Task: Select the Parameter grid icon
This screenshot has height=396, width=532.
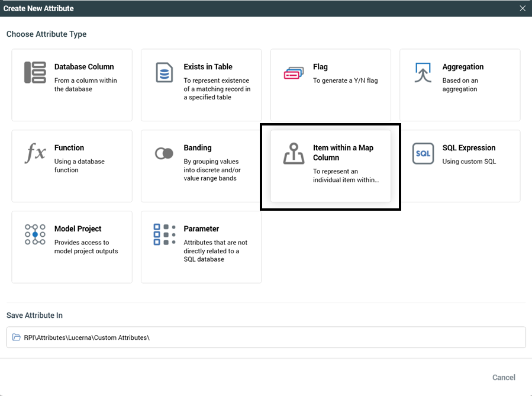Action: click(164, 234)
